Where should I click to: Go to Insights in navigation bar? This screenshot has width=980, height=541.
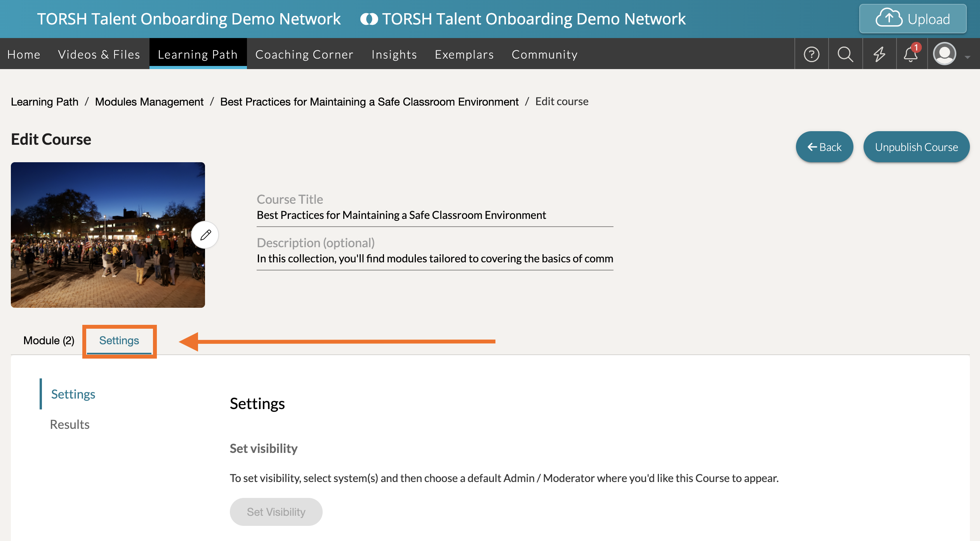click(394, 54)
